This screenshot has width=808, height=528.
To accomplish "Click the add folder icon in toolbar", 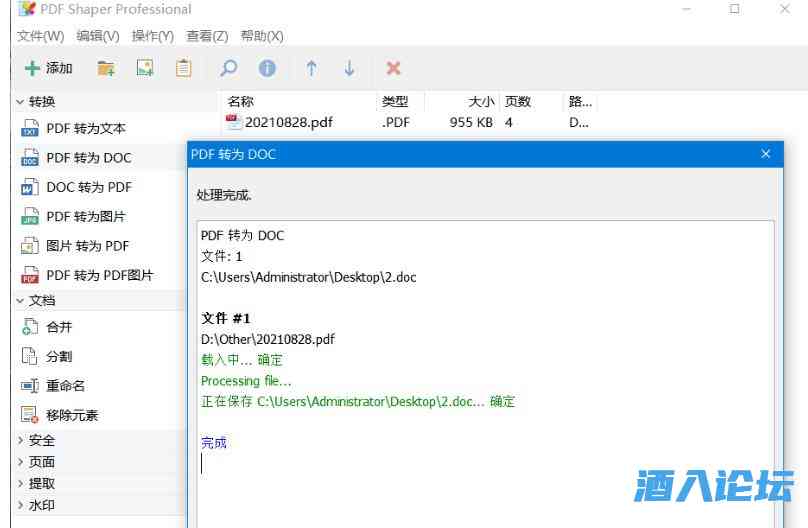I will pos(106,68).
